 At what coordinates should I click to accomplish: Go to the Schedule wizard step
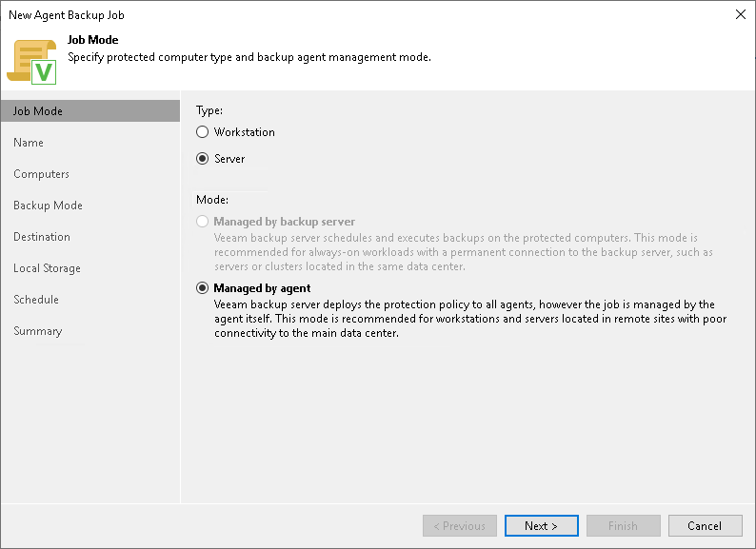pyautogui.click(x=36, y=300)
